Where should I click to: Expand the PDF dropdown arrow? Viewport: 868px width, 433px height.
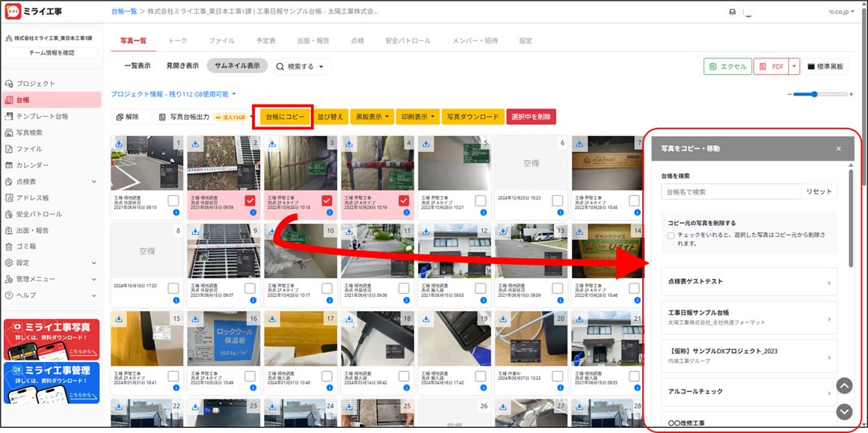click(x=794, y=67)
